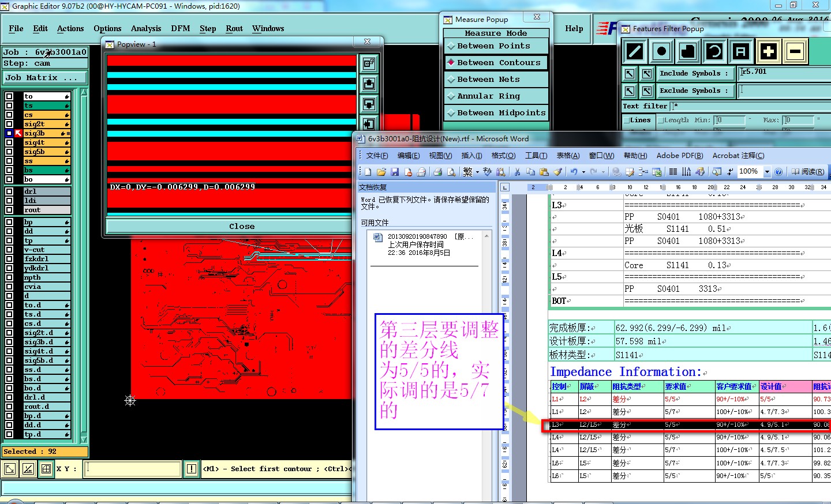Screen dimensions: 831x504
Task: Click Paste icon in Word toolbar
Action: pos(544,172)
